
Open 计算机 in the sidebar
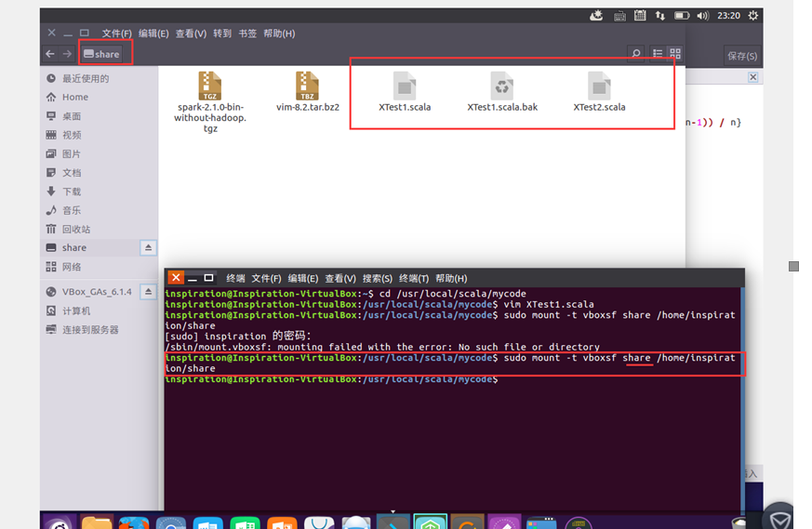tap(99, 311)
